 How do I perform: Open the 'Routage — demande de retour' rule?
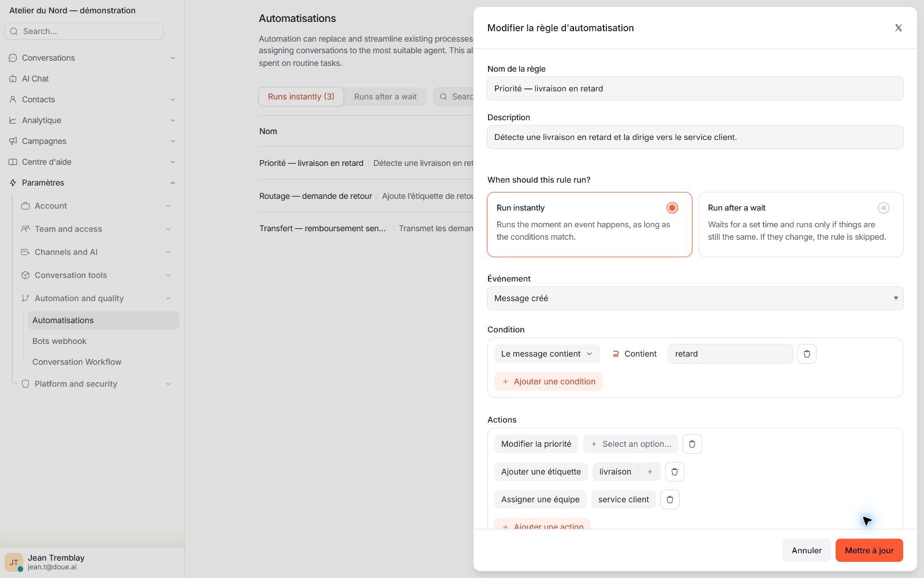[315, 196]
